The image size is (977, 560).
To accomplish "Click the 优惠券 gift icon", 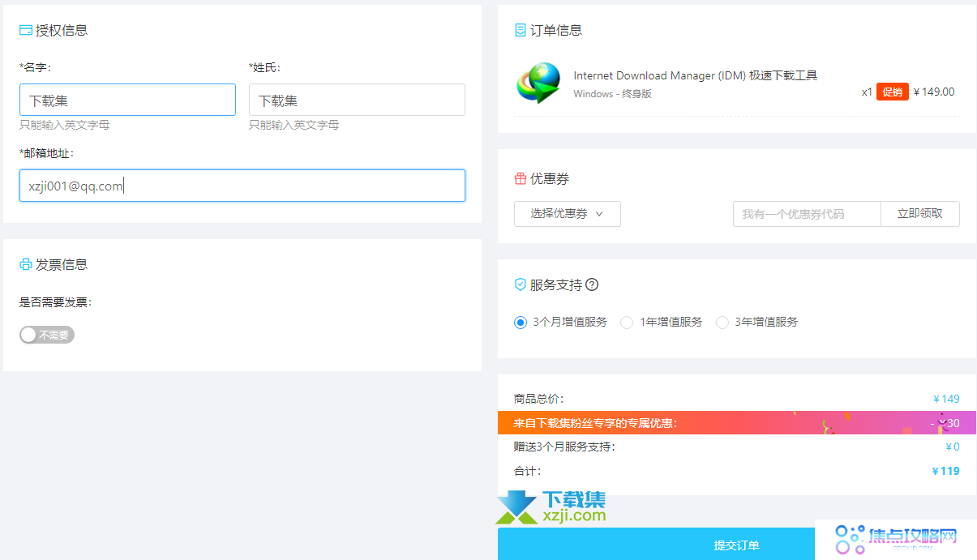I will pos(521,178).
